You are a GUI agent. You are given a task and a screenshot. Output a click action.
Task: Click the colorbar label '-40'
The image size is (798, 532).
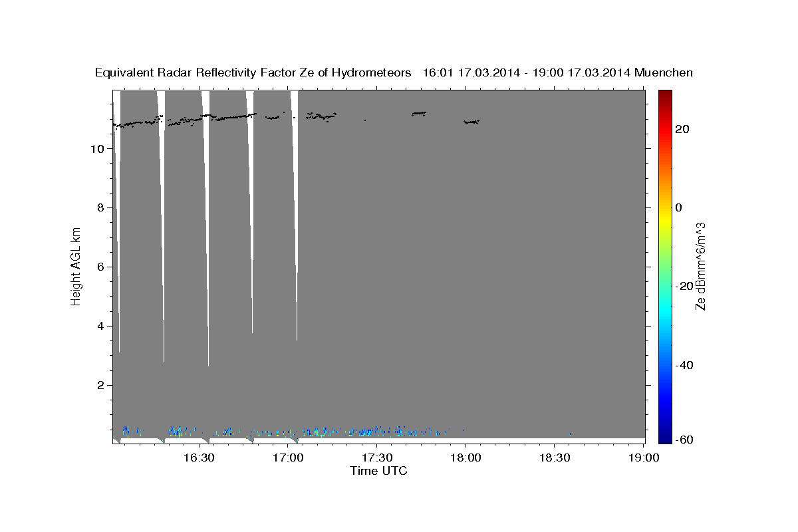684,365
